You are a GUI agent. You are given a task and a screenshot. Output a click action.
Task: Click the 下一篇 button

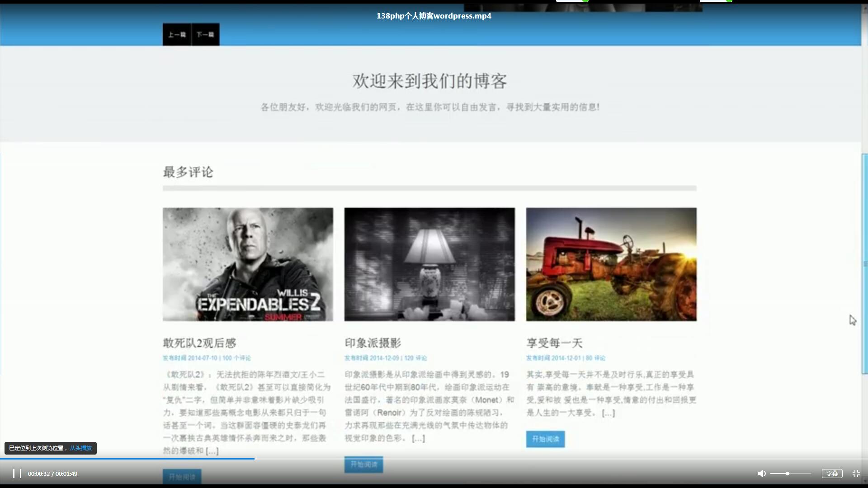tap(205, 34)
